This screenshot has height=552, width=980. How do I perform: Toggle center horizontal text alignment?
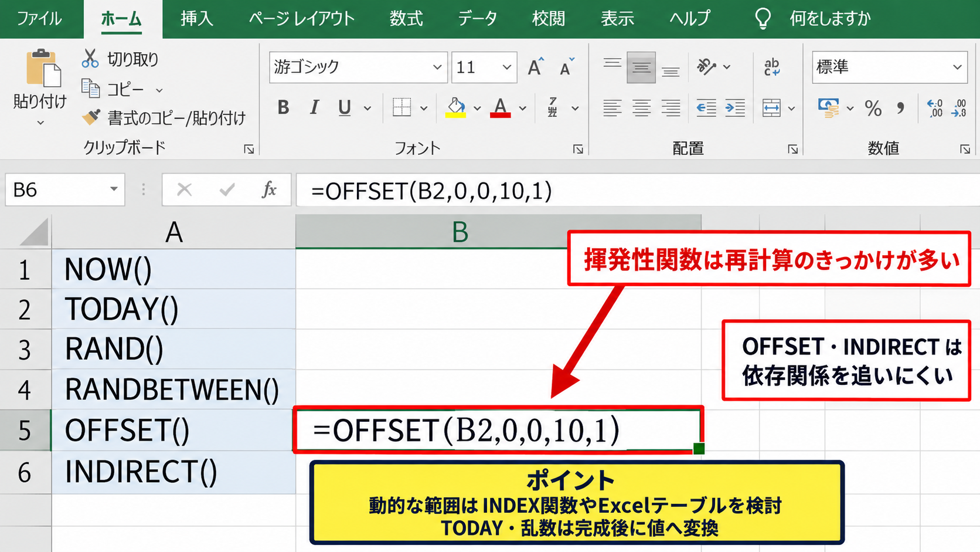641,108
